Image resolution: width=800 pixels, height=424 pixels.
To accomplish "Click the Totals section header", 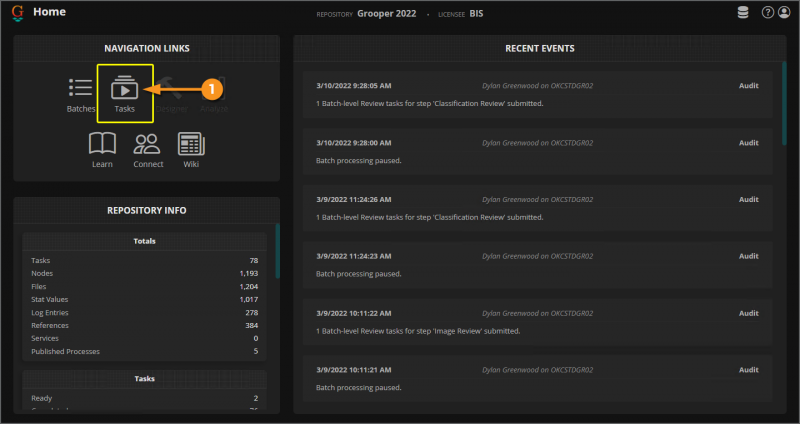I will (144, 241).
